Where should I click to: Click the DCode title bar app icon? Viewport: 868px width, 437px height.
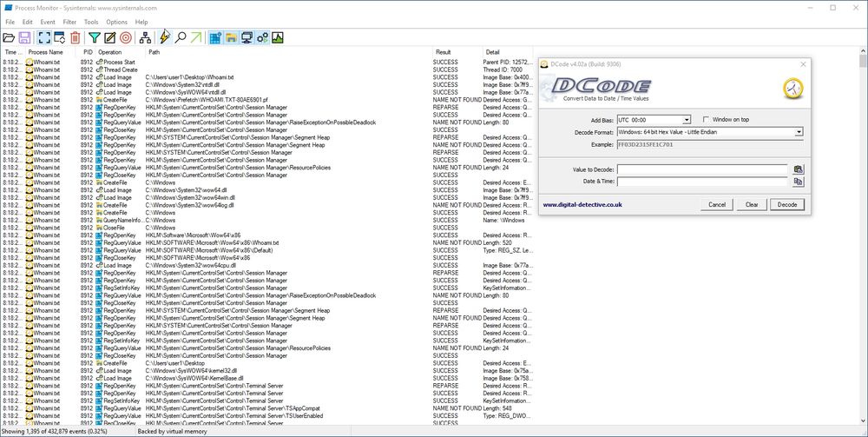[x=544, y=64]
